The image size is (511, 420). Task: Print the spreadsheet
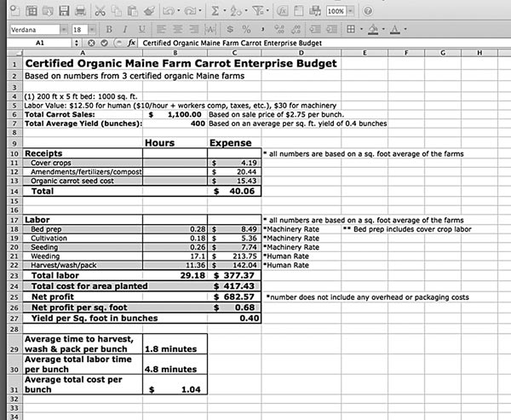pyautogui.click(x=80, y=11)
